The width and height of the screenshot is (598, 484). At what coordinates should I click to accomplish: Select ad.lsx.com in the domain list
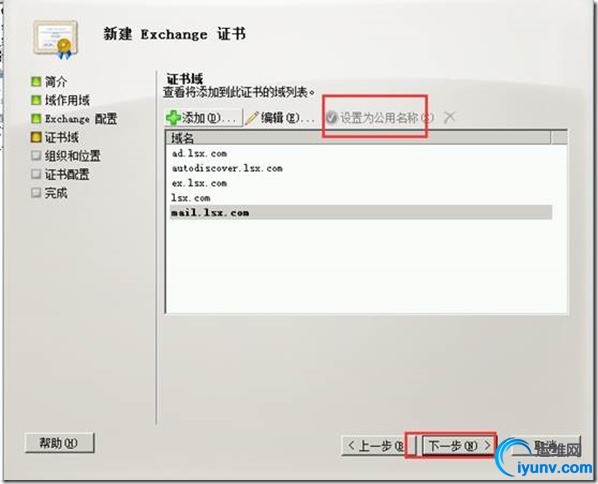click(360, 154)
